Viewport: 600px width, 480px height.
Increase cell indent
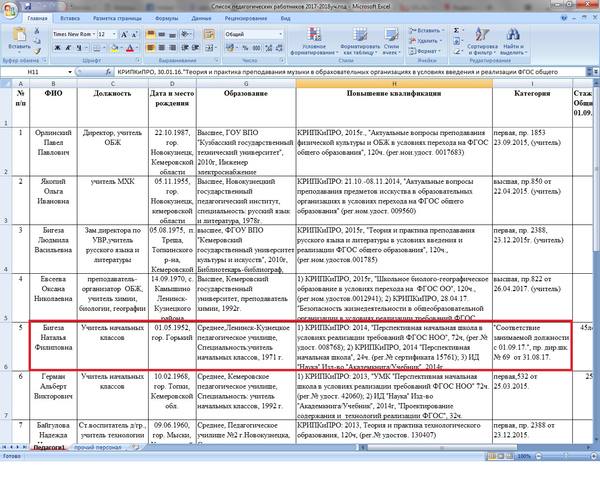(196, 47)
